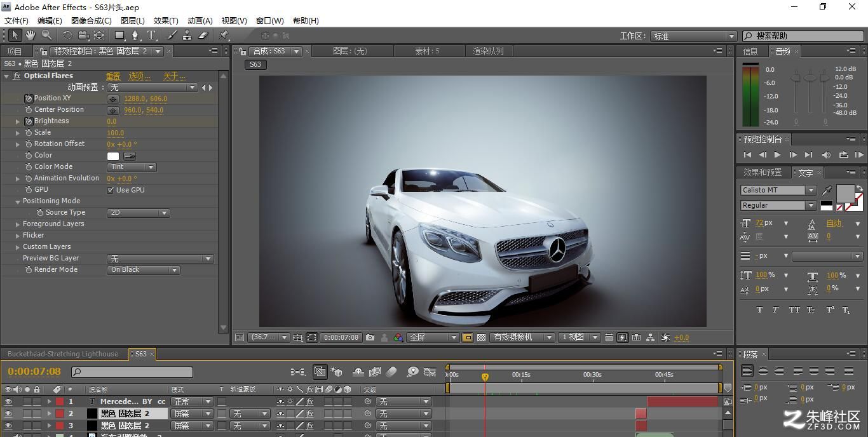Disable the Optical Flares fx effect
Image resolution: width=868 pixels, height=437 pixels.
click(17, 76)
